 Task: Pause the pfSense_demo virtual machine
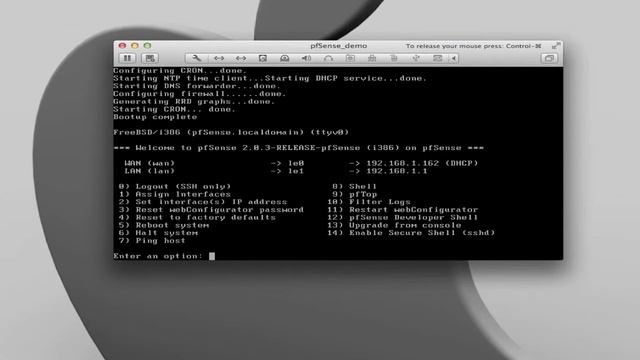click(127, 58)
